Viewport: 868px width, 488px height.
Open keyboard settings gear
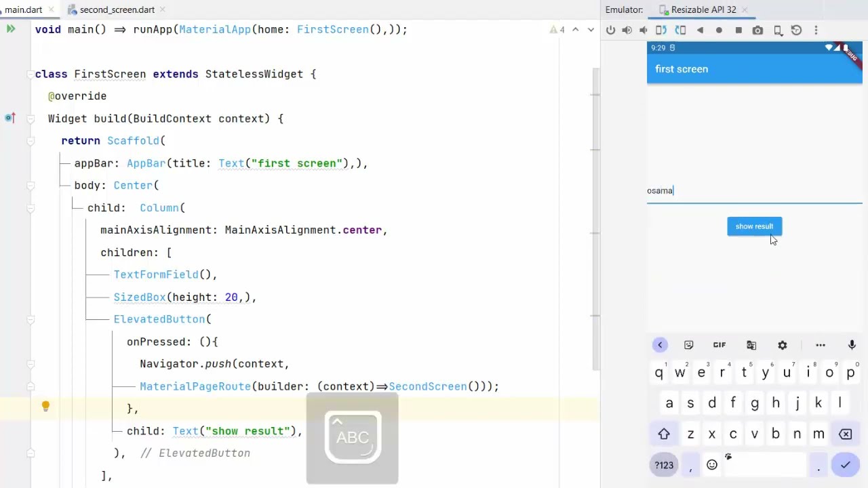pyautogui.click(x=783, y=345)
